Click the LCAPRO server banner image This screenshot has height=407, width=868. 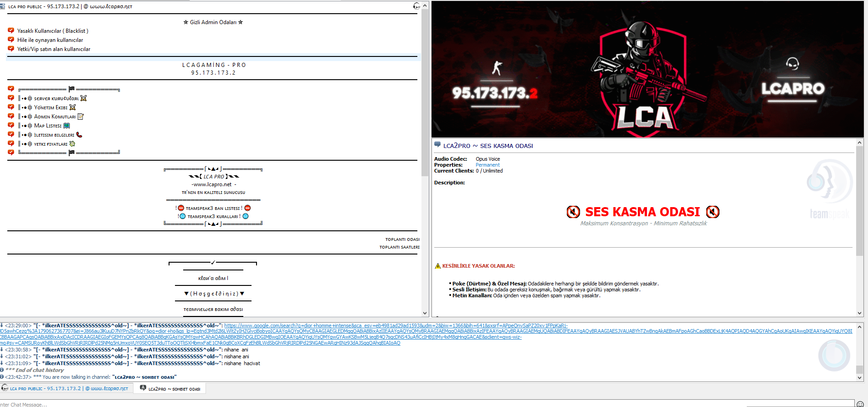pyautogui.click(x=647, y=69)
